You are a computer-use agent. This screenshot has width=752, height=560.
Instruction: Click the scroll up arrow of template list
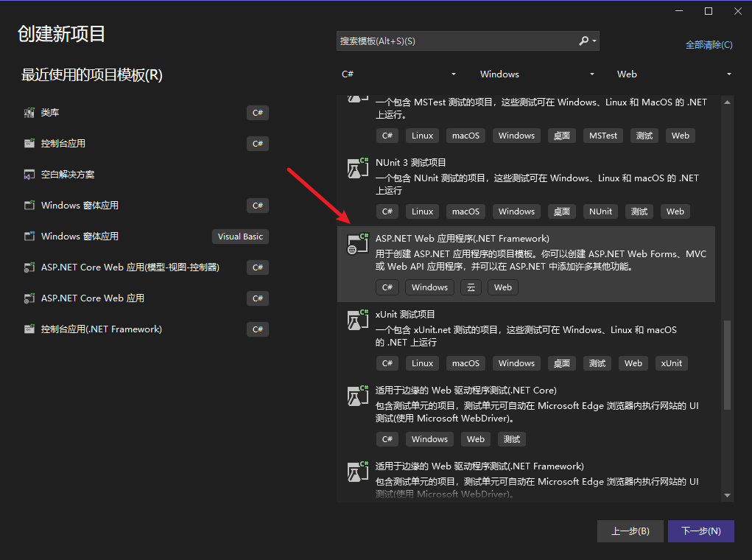point(727,102)
